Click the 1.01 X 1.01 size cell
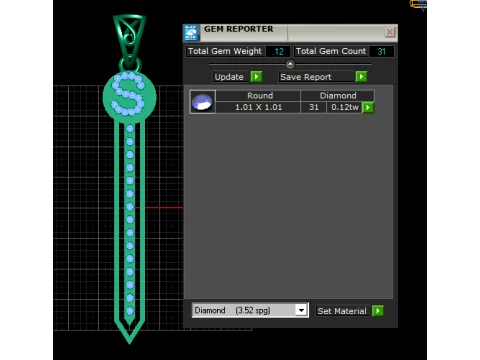 tap(258, 107)
